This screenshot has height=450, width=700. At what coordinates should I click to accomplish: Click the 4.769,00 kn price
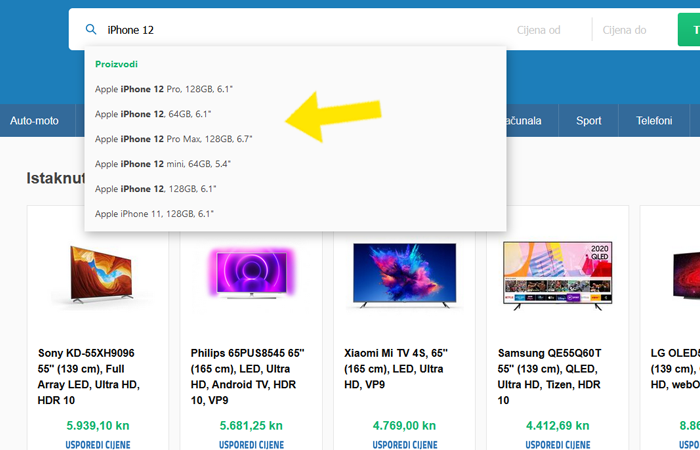[x=404, y=425]
